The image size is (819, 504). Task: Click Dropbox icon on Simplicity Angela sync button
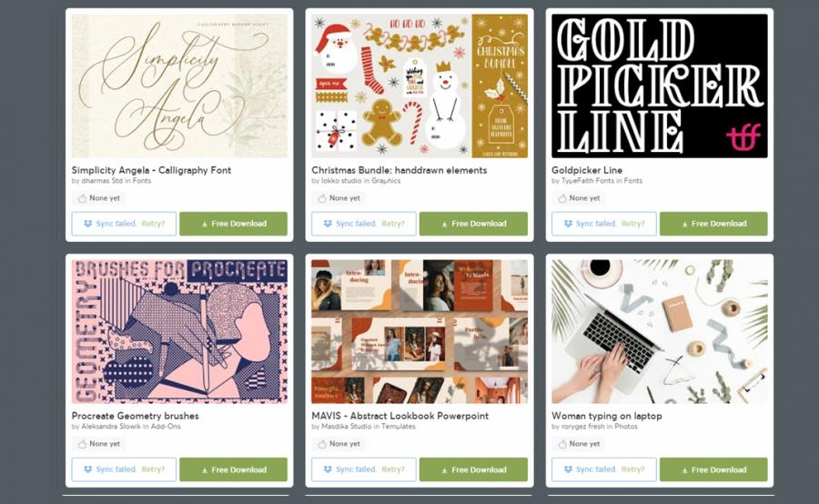pyautogui.click(x=87, y=224)
